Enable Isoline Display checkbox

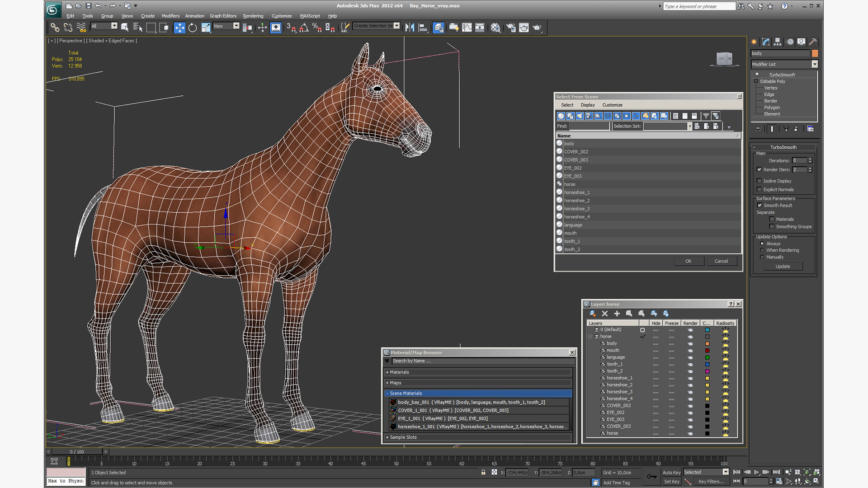pyautogui.click(x=759, y=181)
